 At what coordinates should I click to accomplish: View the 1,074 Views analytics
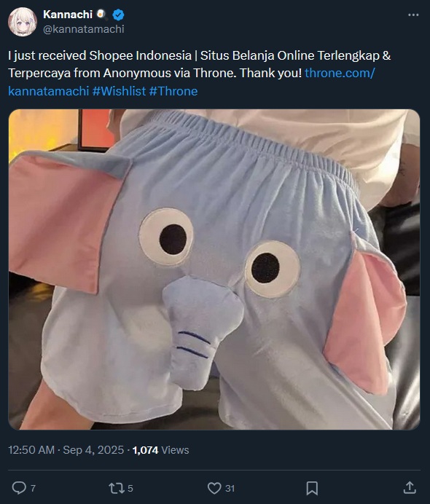tap(161, 450)
